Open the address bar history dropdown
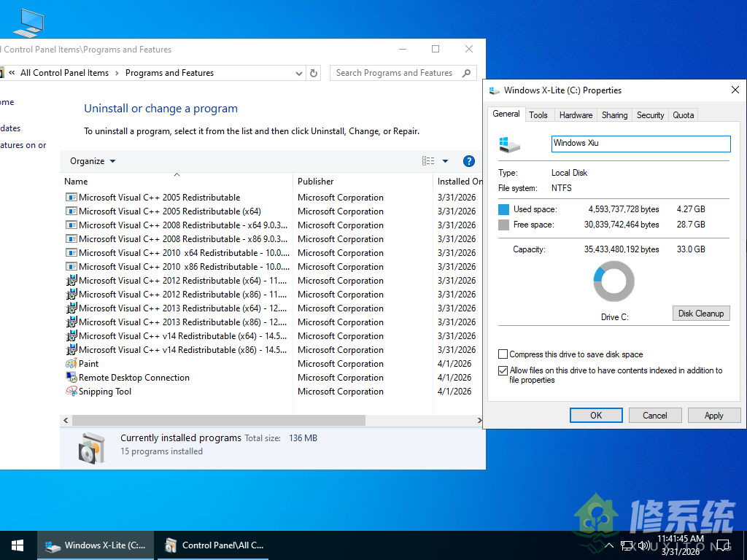This screenshot has width=747, height=560. pos(298,73)
